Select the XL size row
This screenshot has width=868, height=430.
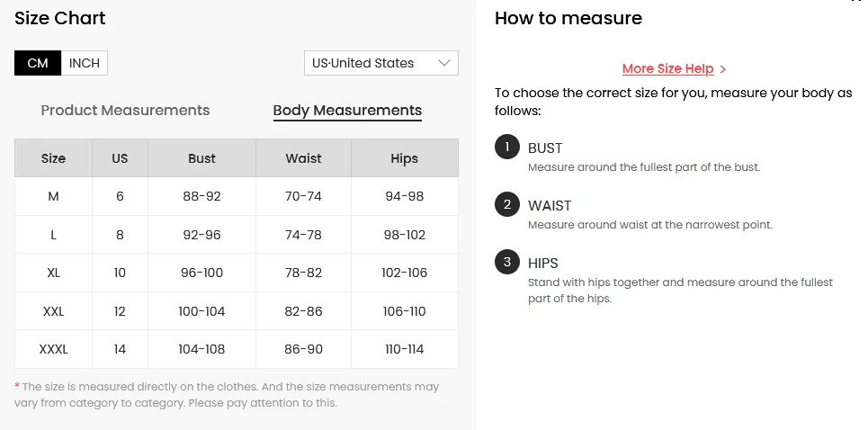237,273
